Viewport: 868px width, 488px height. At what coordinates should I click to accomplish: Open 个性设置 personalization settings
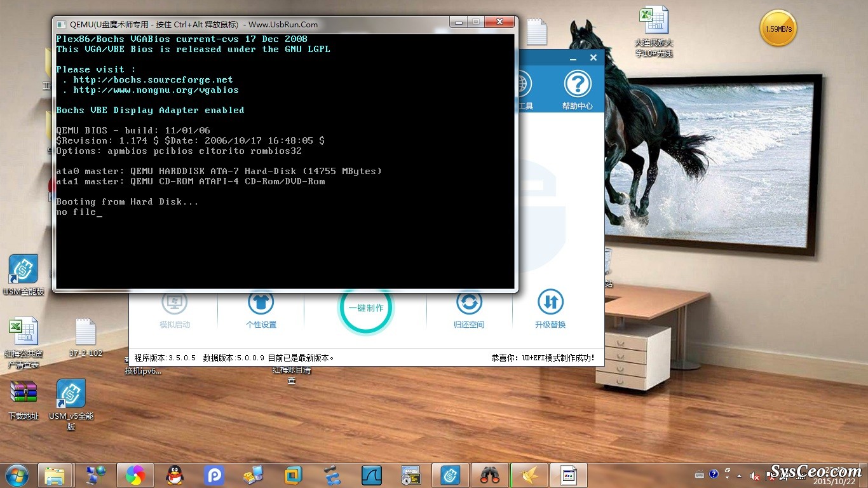click(261, 309)
